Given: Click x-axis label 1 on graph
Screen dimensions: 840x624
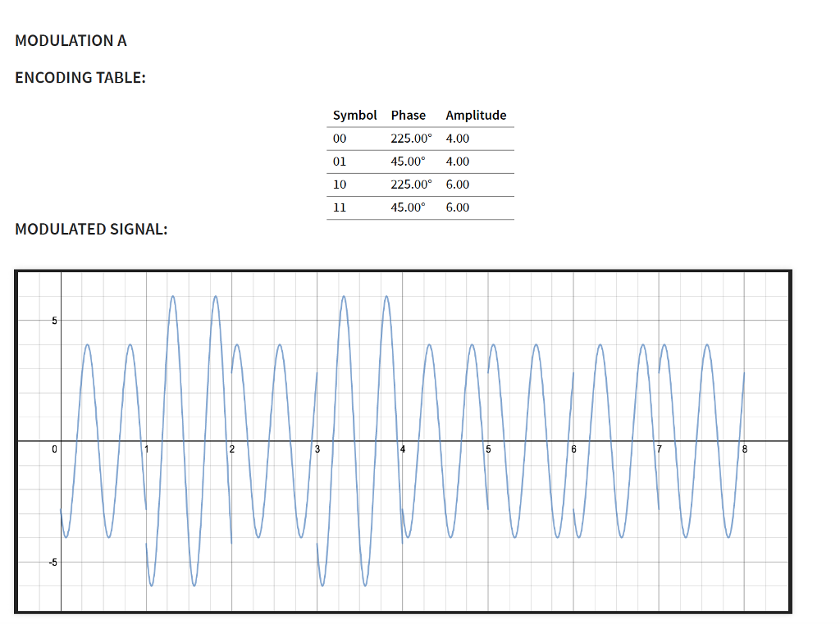Looking at the screenshot, I should pyautogui.click(x=146, y=449).
